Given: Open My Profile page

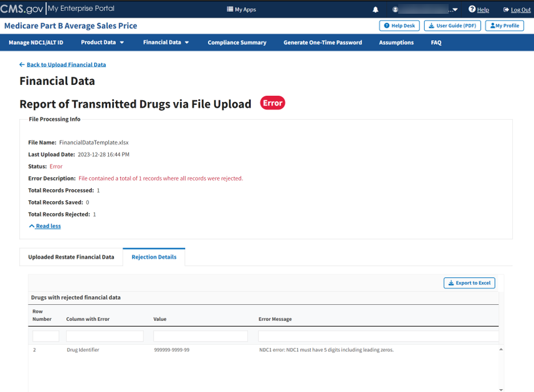Looking at the screenshot, I should pos(504,26).
